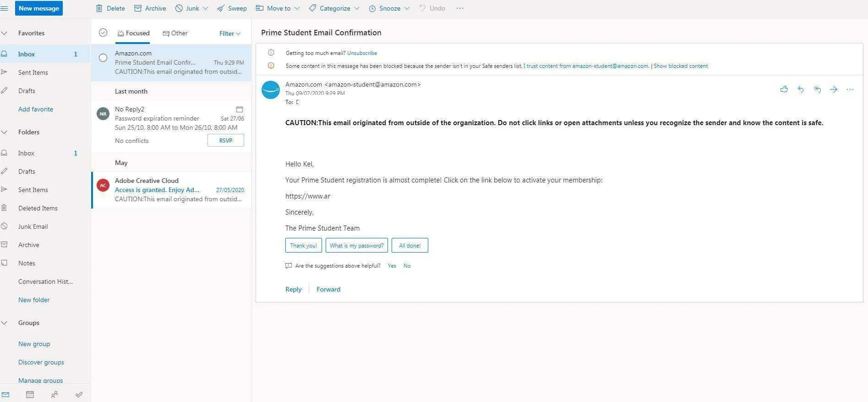Choose the 'All done!' suggested reply
Image resolution: width=868 pixels, height=402 pixels.
pos(410,245)
